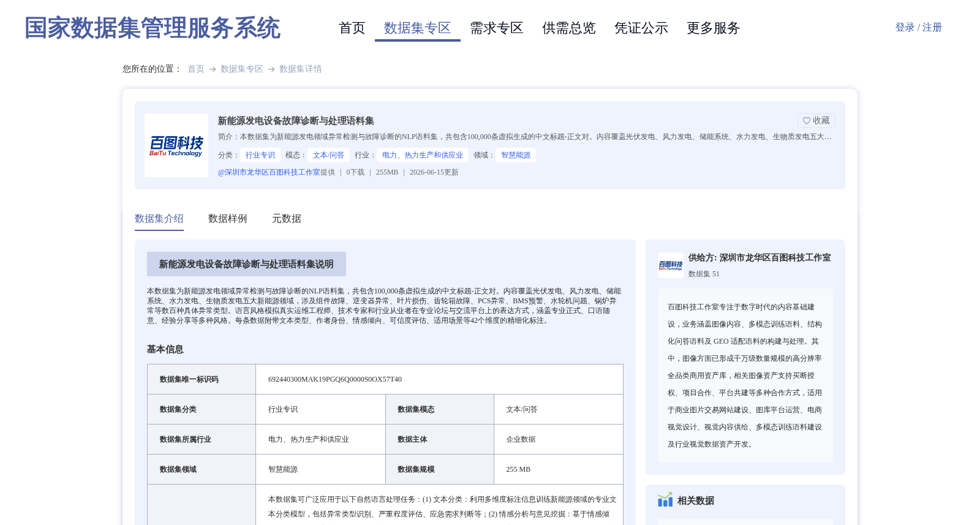This screenshot has width=980, height=525.
Task: Click the heart icon on 收藏 button
Action: (807, 121)
